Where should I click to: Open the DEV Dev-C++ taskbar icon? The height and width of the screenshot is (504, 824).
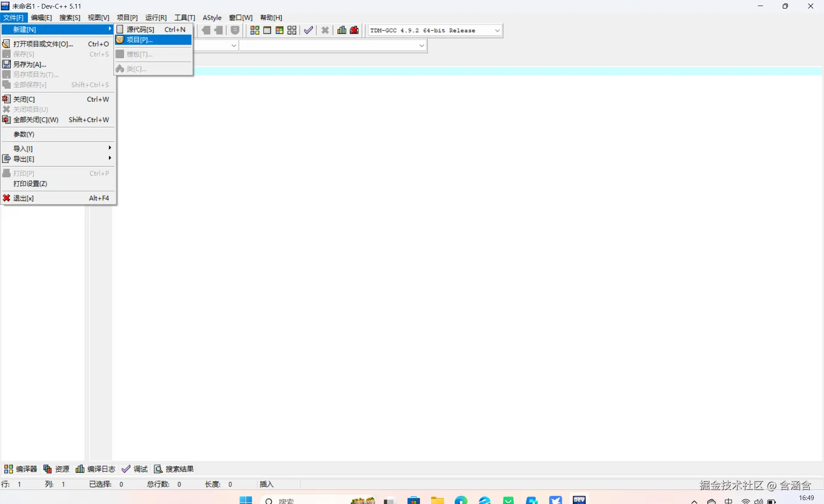579,500
